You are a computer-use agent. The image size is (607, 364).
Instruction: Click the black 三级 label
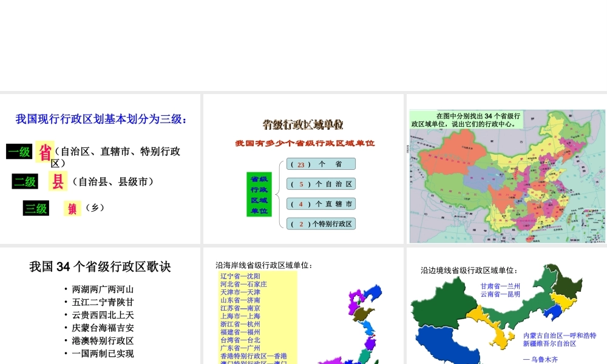pyautogui.click(x=36, y=208)
